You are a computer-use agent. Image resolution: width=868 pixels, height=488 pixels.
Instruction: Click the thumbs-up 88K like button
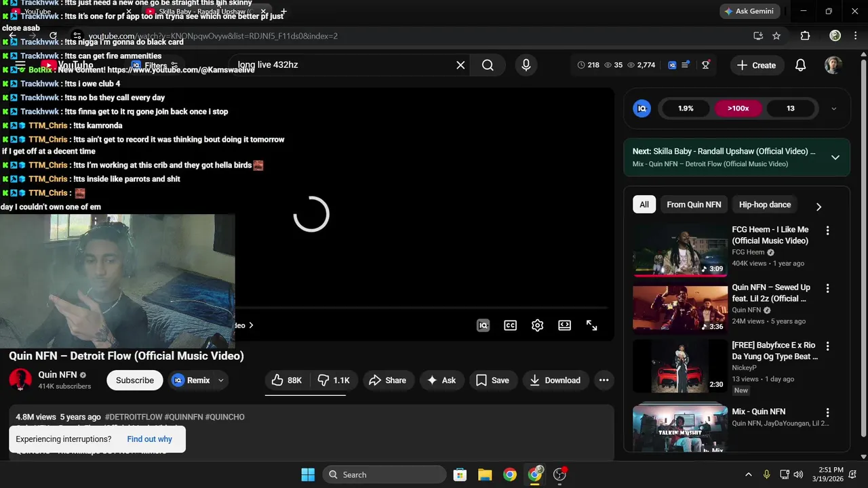(x=286, y=380)
